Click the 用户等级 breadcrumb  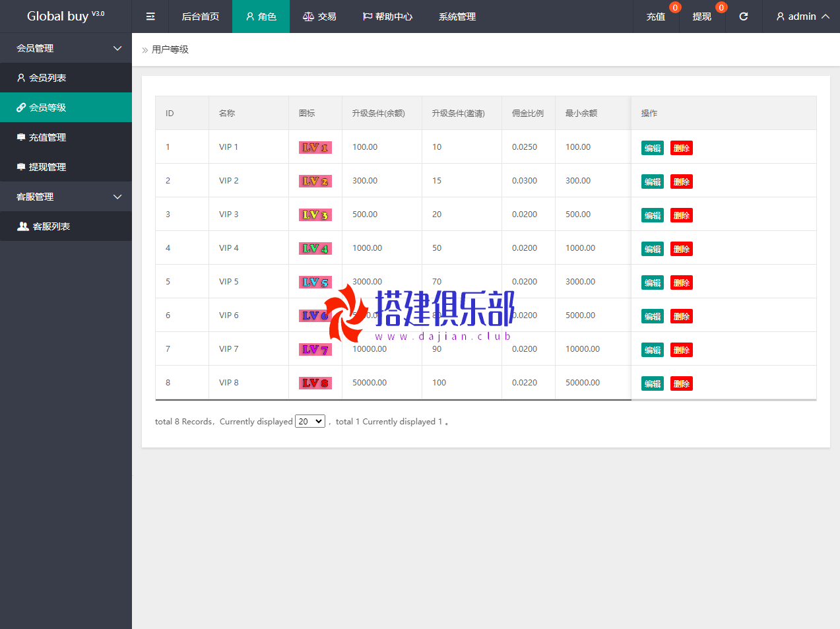click(170, 50)
